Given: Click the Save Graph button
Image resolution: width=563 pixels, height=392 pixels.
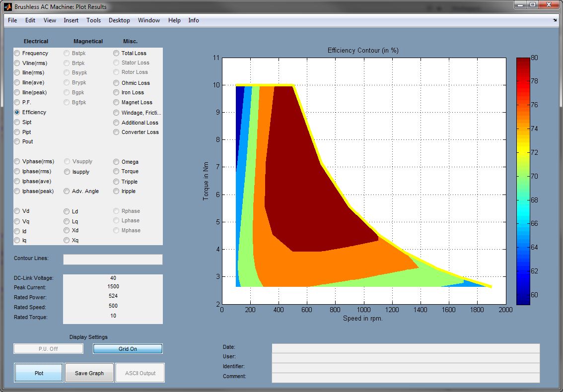Looking at the screenshot, I should 89,373.
